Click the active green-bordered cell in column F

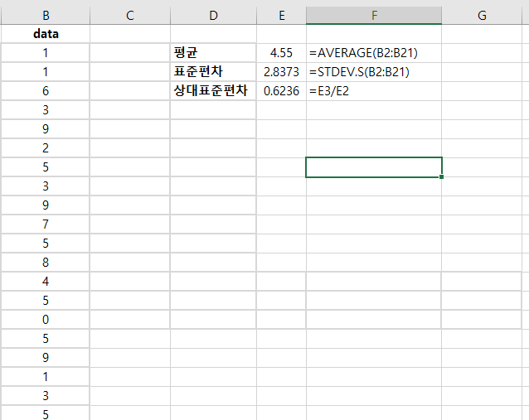tap(374, 167)
